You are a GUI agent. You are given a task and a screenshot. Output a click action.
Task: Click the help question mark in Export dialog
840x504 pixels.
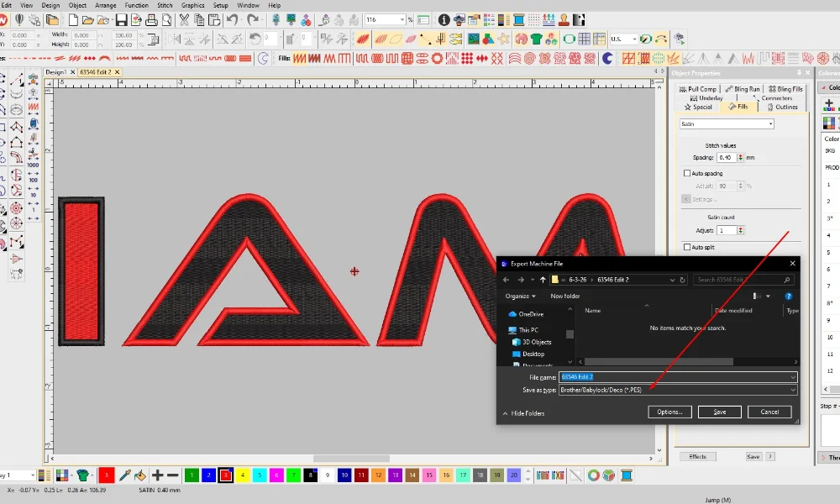coord(788,297)
